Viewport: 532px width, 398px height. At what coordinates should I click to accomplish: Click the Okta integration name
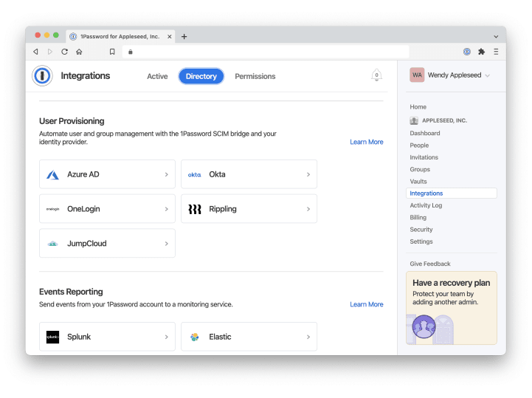[x=217, y=174]
